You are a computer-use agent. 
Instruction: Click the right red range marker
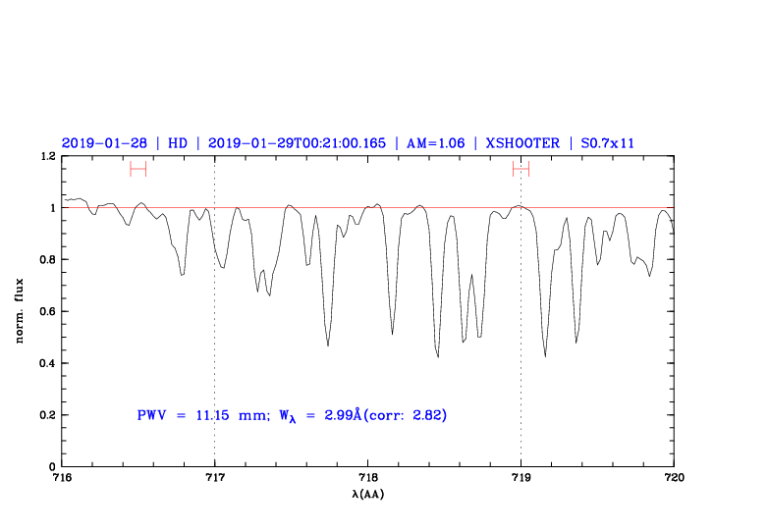(x=521, y=169)
